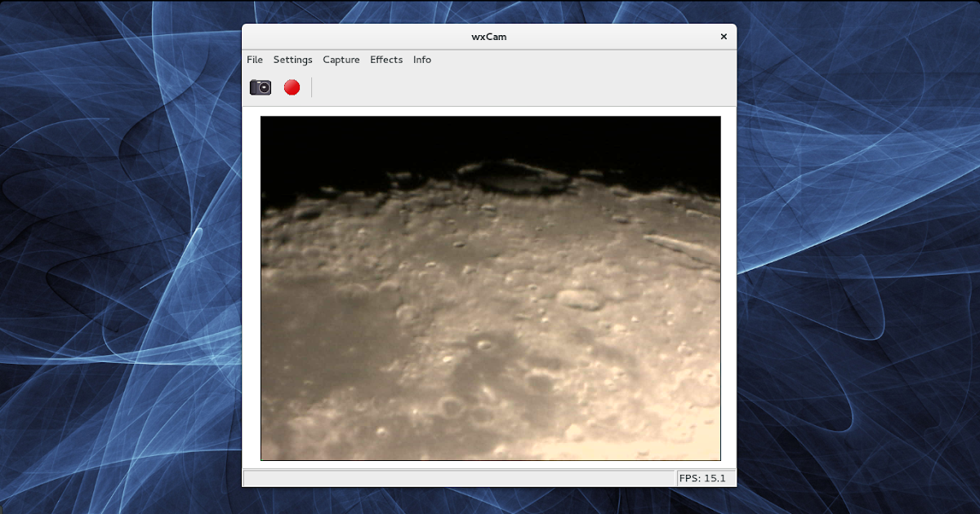Browse available filters in the Effects menu
The height and width of the screenshot is (514, 980).
pyautogui.click(x=385, y=60)
